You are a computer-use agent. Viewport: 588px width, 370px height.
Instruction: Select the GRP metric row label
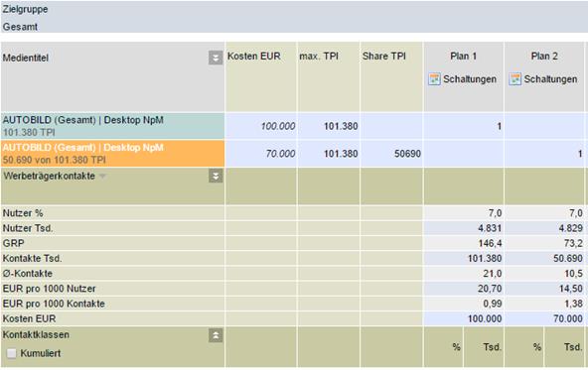[14, 243]
